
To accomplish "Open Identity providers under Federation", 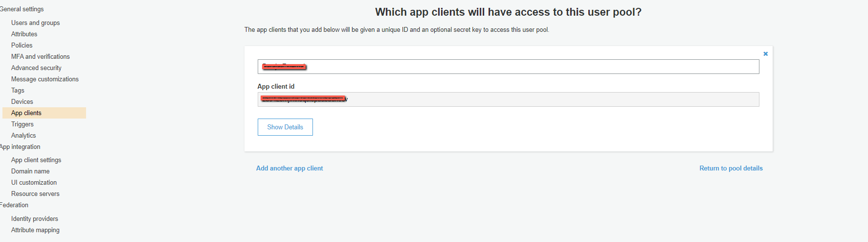I will coord(34,218).
